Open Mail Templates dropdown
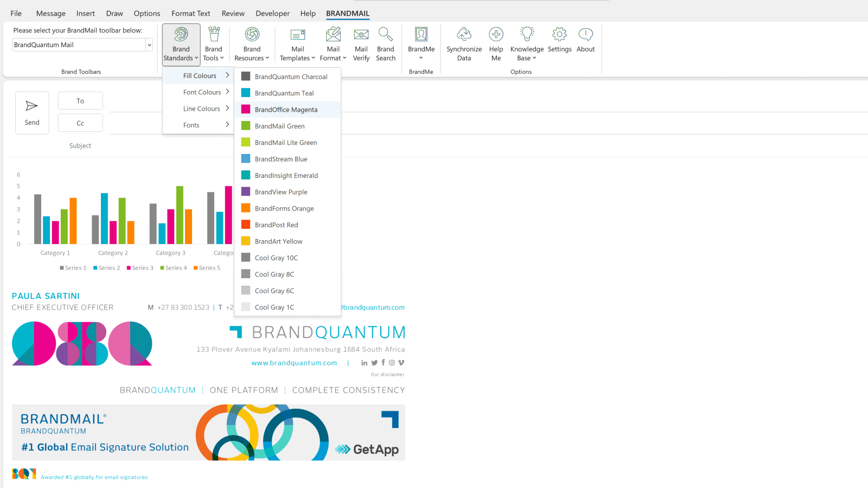The width and height of the screenshot is (868, 488). [298, 44]
